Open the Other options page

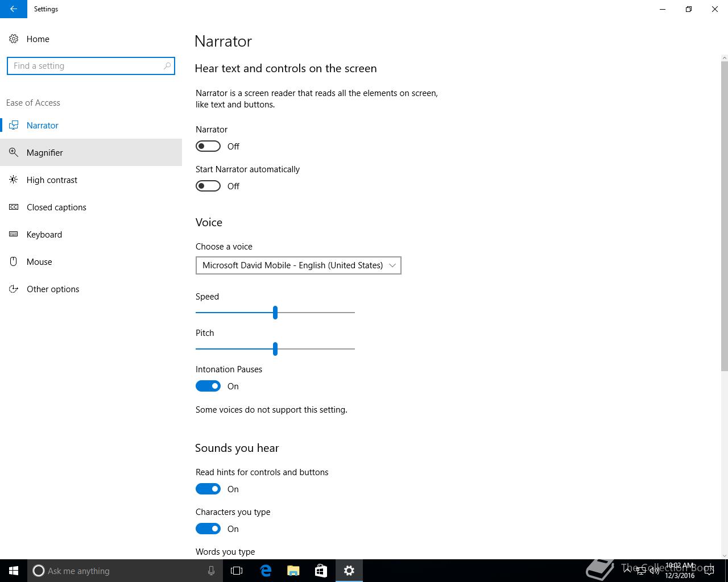coord(91,289)
